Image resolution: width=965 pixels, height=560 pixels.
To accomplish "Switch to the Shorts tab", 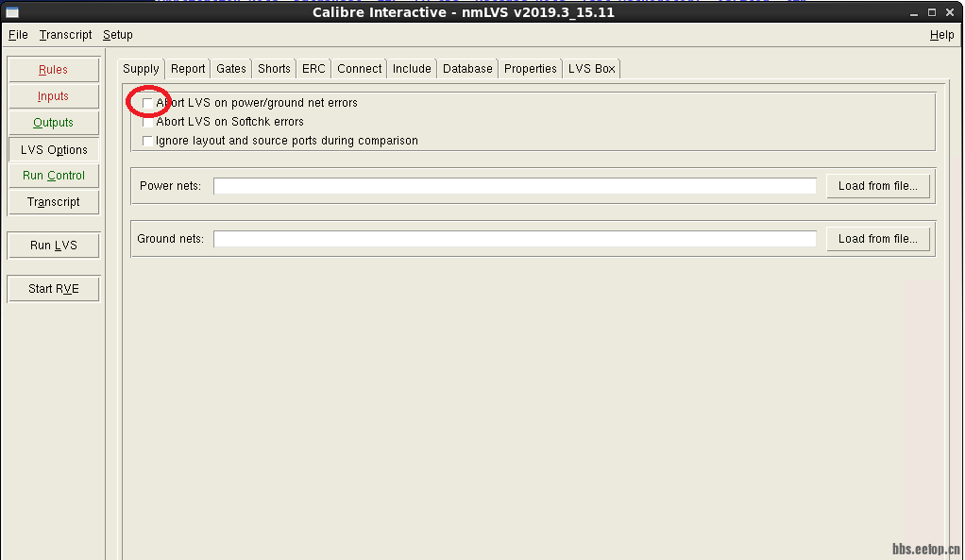I will pos(274,69).
